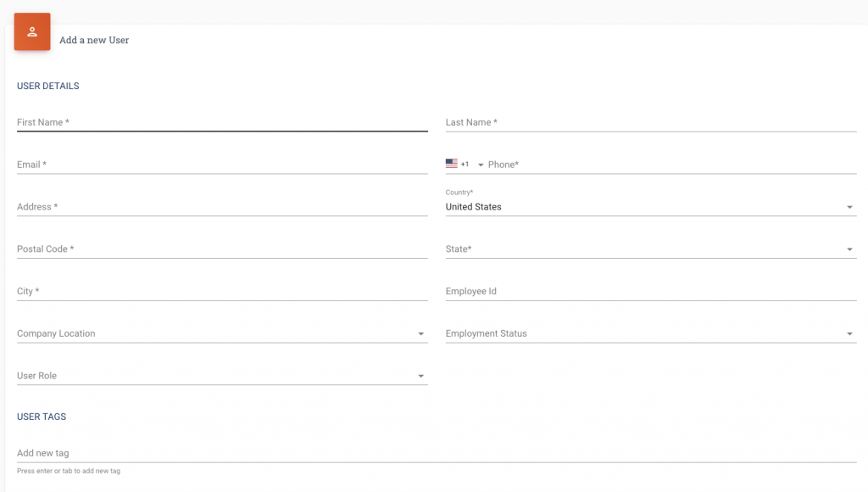Click the US flag in the phone field

coord(452,164)
